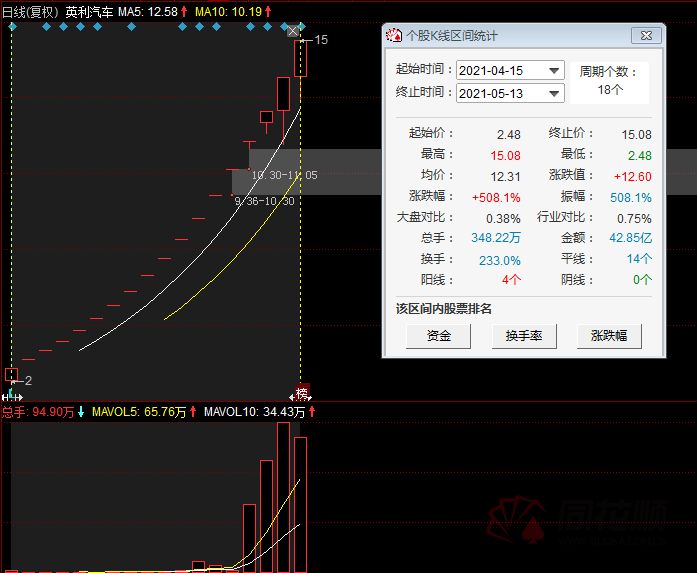Click the red up arrow beside MAVOL5
This screenshot has height=573, width=697.
(x=192, y=412)
